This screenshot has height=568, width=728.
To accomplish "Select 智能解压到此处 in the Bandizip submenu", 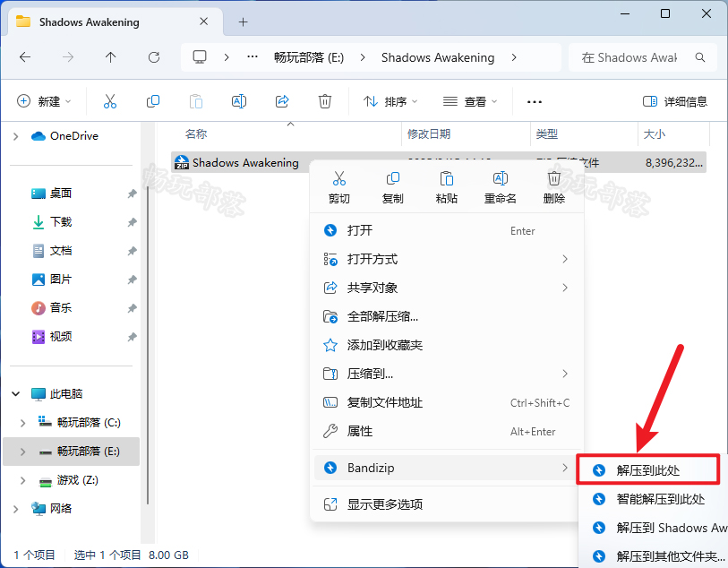I will point(654,499).
